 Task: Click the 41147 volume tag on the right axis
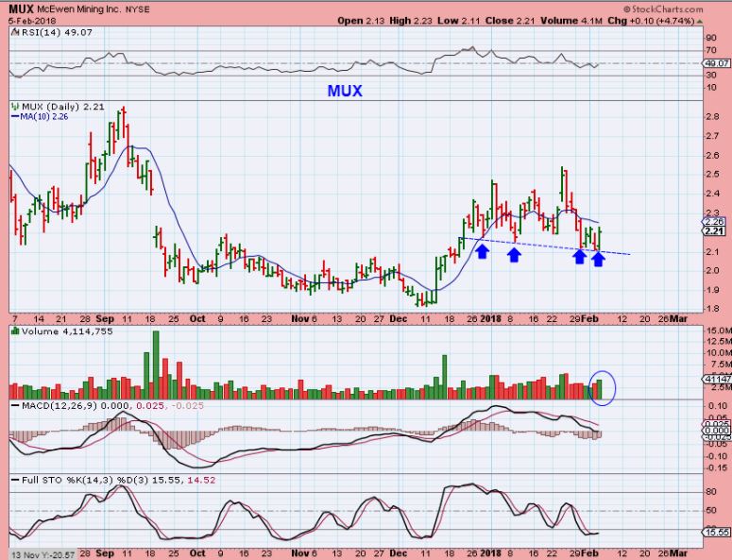coord(717,379)
